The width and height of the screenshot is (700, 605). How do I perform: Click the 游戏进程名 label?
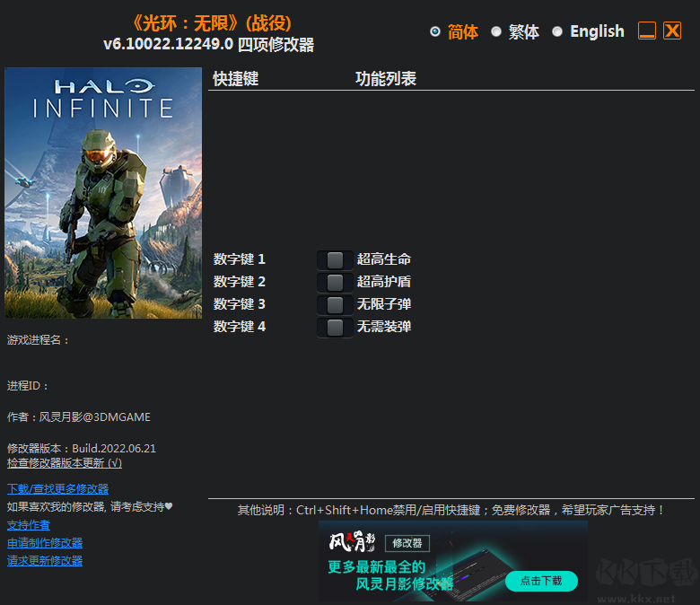[39, 340]
